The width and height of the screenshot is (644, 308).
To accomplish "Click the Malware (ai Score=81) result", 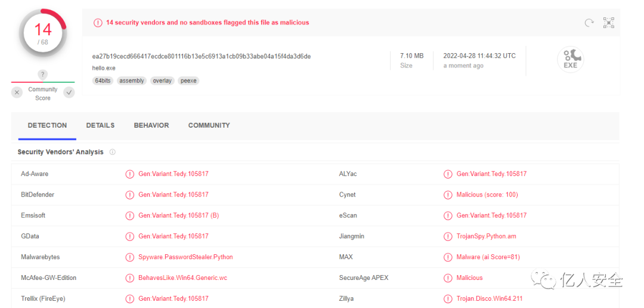I will coord(488,257).
